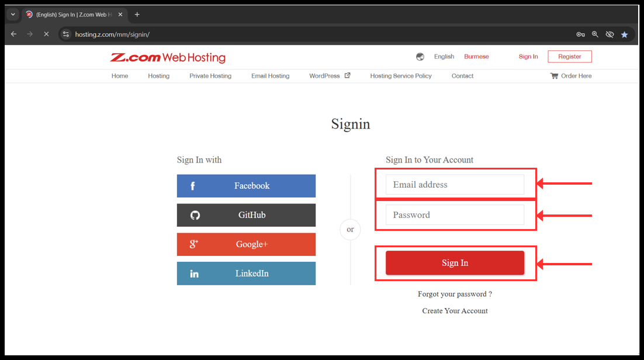Switch language to English
Image resolution: width=644 pixels, height=360 pixels.
[444, 57]
